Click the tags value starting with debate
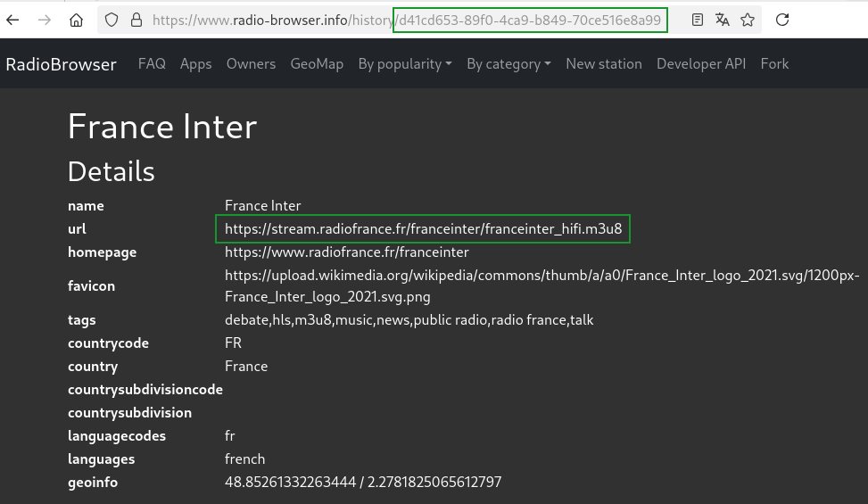The image size is (868, 504). 409,320
